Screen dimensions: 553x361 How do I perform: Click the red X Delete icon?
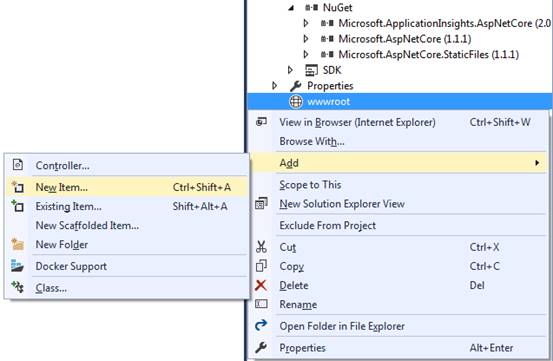tap(261, 285)
